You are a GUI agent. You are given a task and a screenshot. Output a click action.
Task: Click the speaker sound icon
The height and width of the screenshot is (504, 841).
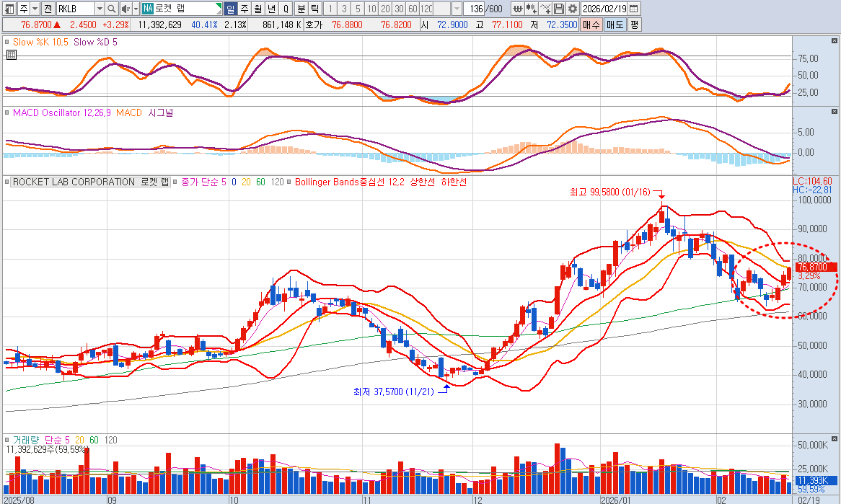pyautogui.click(x=125, y=9)
